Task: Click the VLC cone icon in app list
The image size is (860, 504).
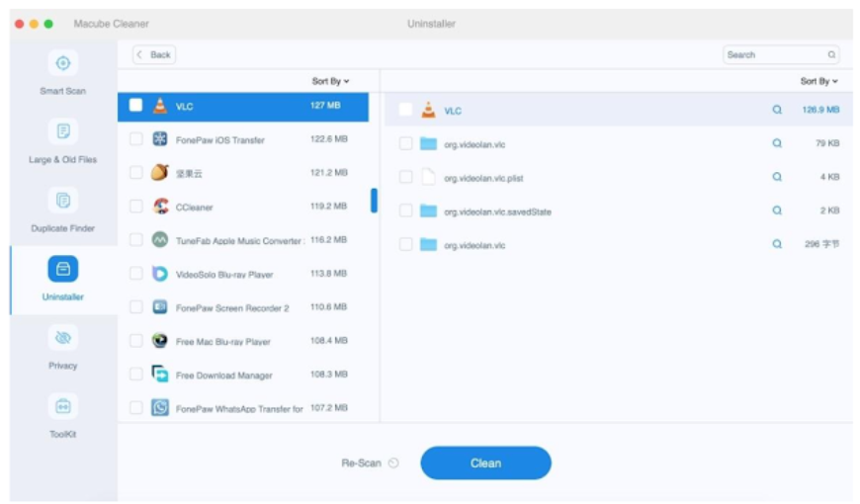Action: click(159, 106)
